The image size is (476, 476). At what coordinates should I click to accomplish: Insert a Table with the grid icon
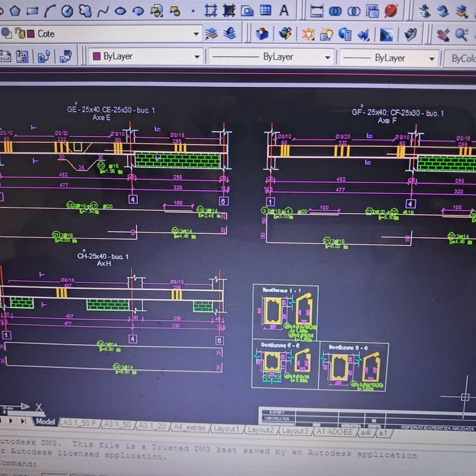point(266,10)
